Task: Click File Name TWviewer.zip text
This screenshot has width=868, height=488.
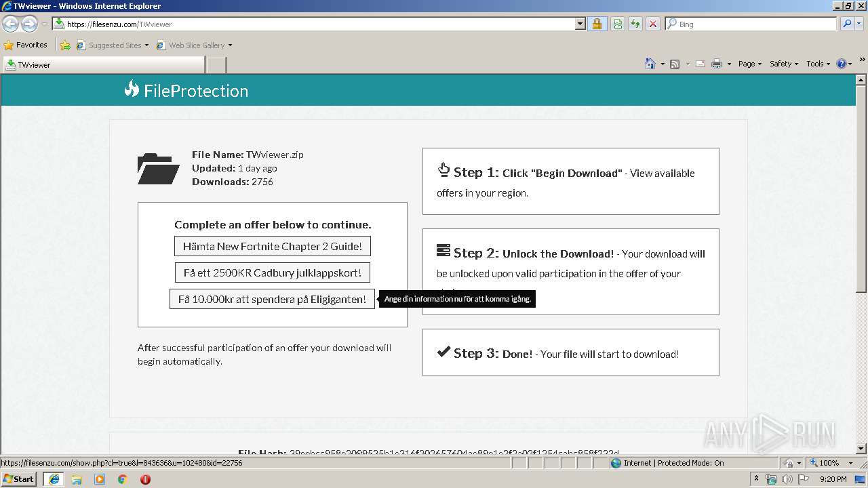Action: tap(248, 155)
